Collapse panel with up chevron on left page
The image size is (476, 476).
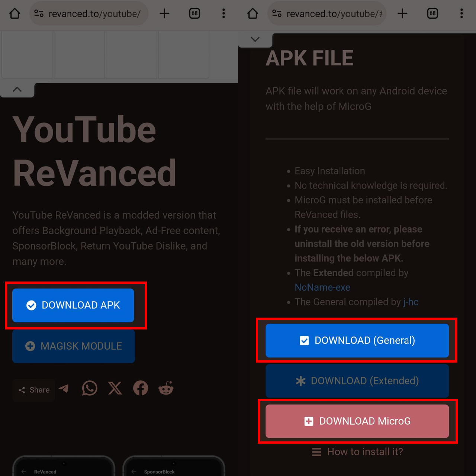pos(17,90)
